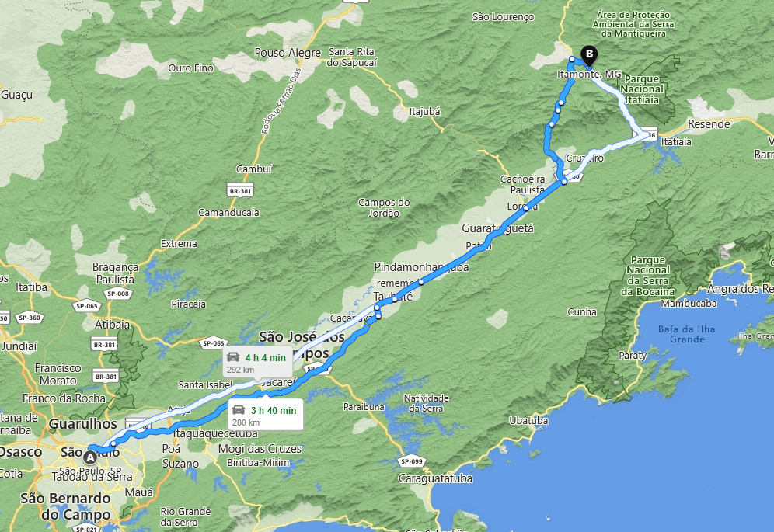The height and width of the screenshot is (532, 774).
Task: Click the BR-381 highway shield near Cambuí
Action: tap(240, 191)
